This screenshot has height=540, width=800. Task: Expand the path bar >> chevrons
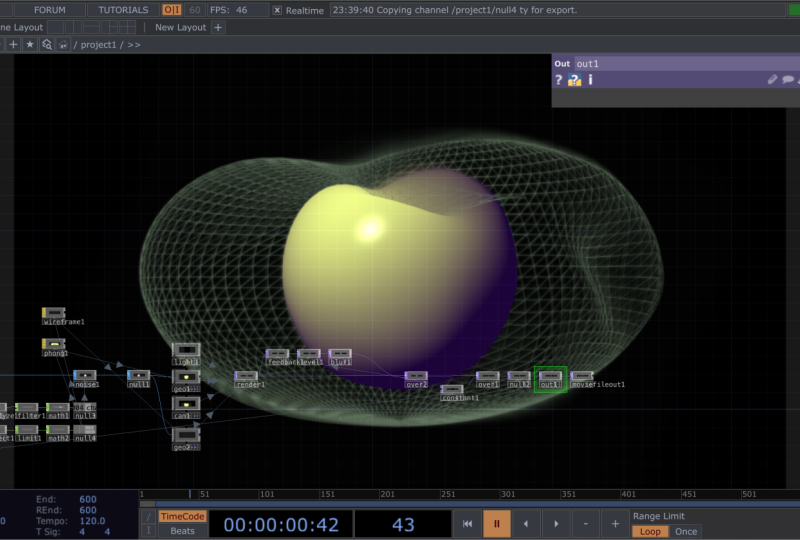pos(134,45)
